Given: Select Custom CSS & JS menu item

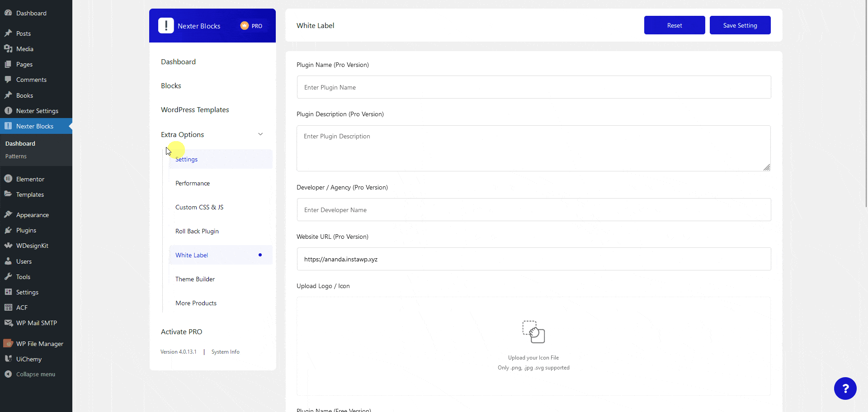Looking at the screenshot, I should point(199,207).
